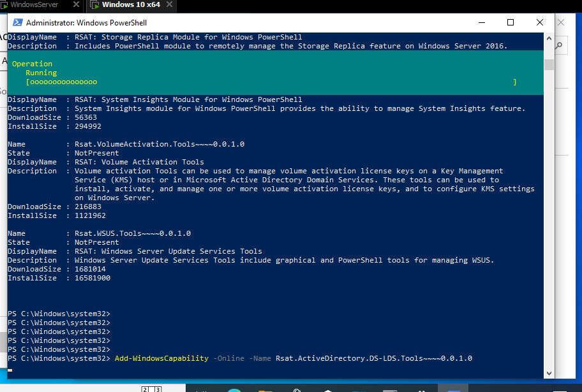Screen dimensions: 582x392
Task: Click DownloadSize value 1681014
Action: 90,269
